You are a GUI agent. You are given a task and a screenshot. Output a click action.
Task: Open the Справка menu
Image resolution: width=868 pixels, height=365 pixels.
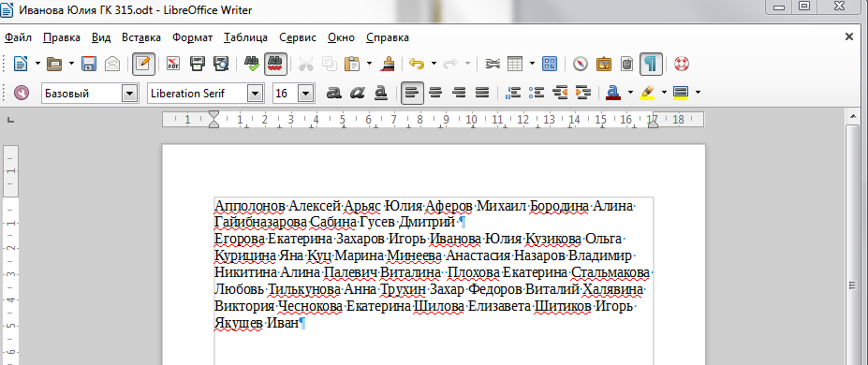pos(388,37)
